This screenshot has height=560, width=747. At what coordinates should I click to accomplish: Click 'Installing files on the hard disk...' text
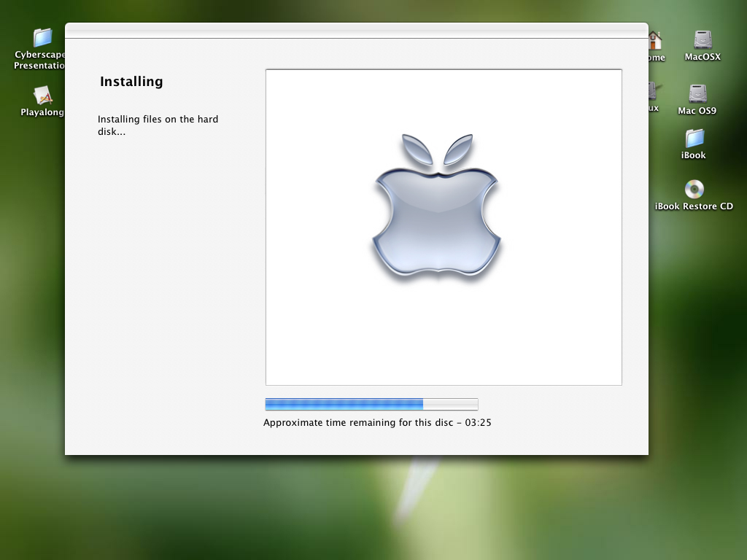point(158,125)
